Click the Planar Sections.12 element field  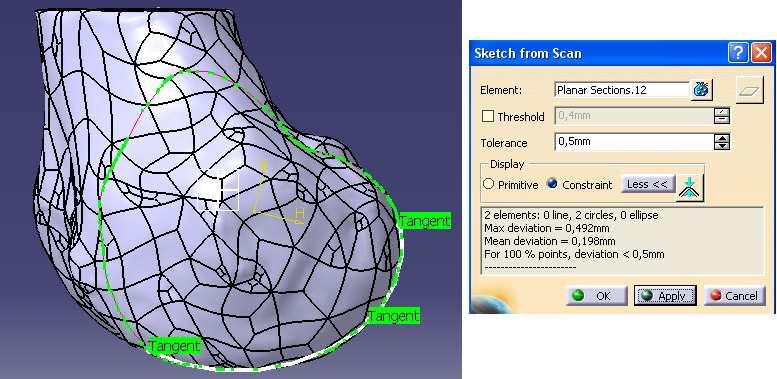coord(622,90)
